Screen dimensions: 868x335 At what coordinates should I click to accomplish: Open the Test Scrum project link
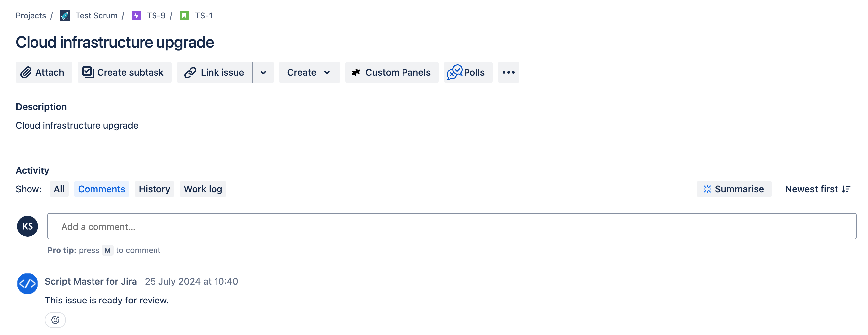[x=96, y=16]
